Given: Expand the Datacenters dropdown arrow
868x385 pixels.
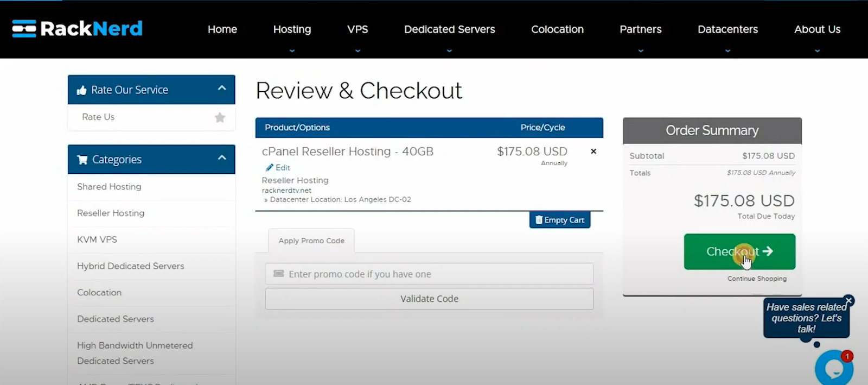Looking at the screenshot, I should pyautogui.click(x=727, y=51).
